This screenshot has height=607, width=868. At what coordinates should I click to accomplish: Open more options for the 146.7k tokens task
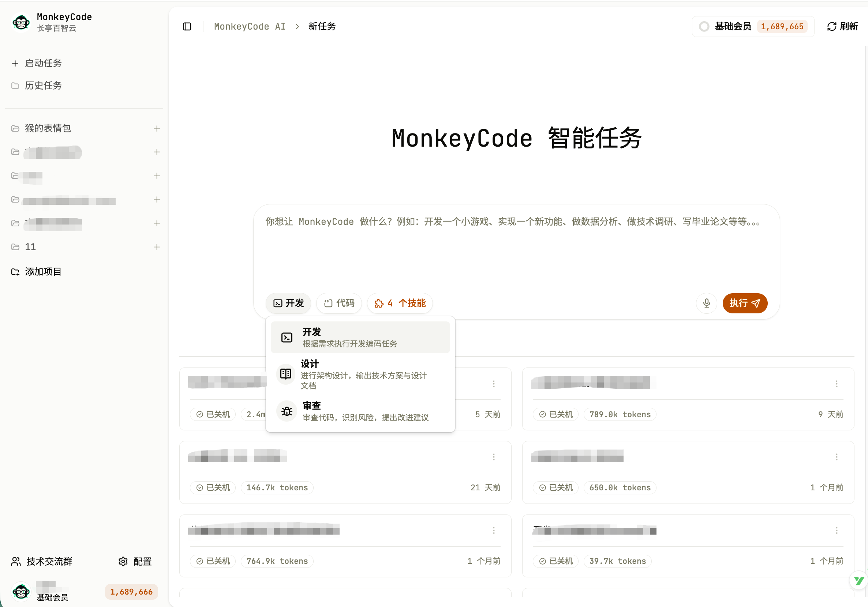click(x=494, y=457)
